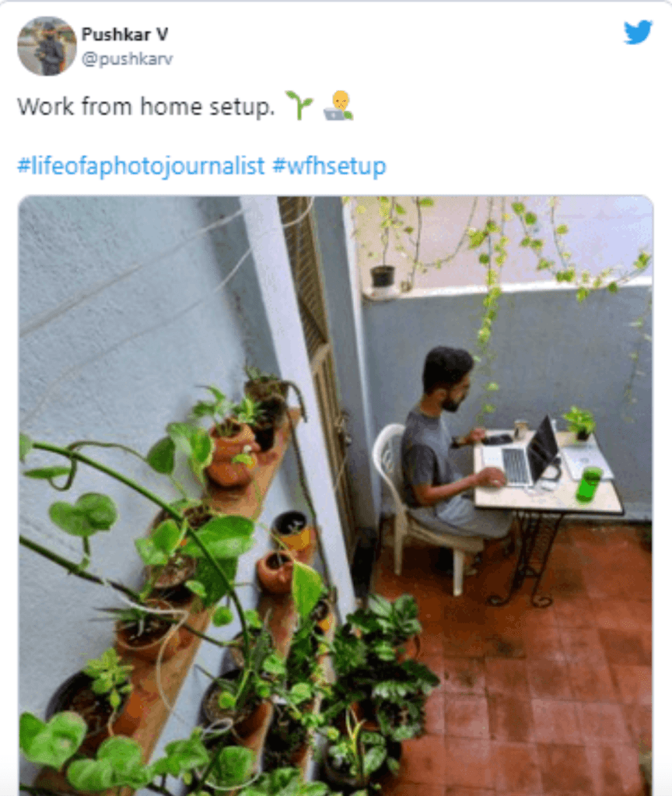Click the "Work from home setup." text
This screenshot has height=796, width=672.
click(145, 106)
